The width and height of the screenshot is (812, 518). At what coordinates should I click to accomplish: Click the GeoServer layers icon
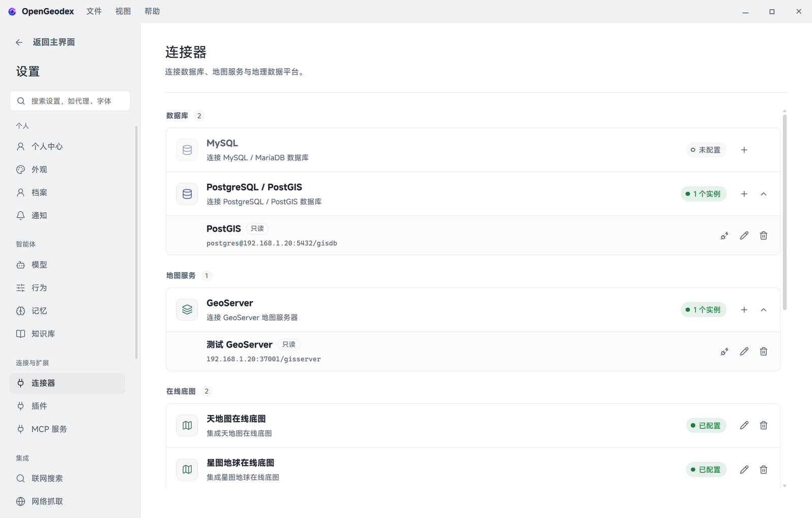[187, 309]
